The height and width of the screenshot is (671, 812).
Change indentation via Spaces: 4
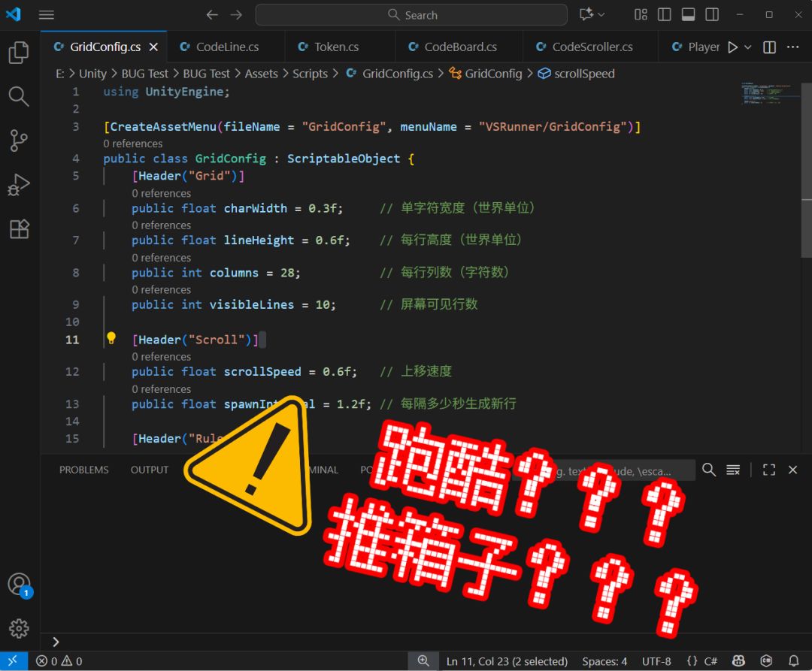coord(604,661)
